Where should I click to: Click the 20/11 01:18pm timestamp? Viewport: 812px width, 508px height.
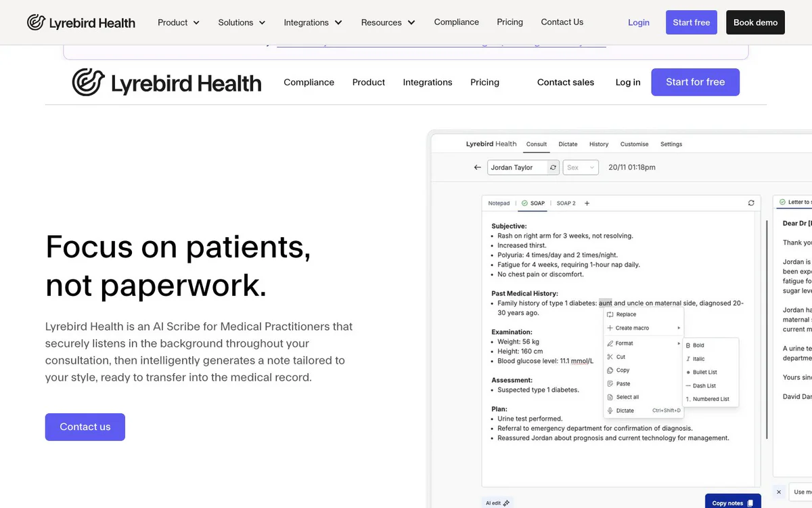click(632, 167)
